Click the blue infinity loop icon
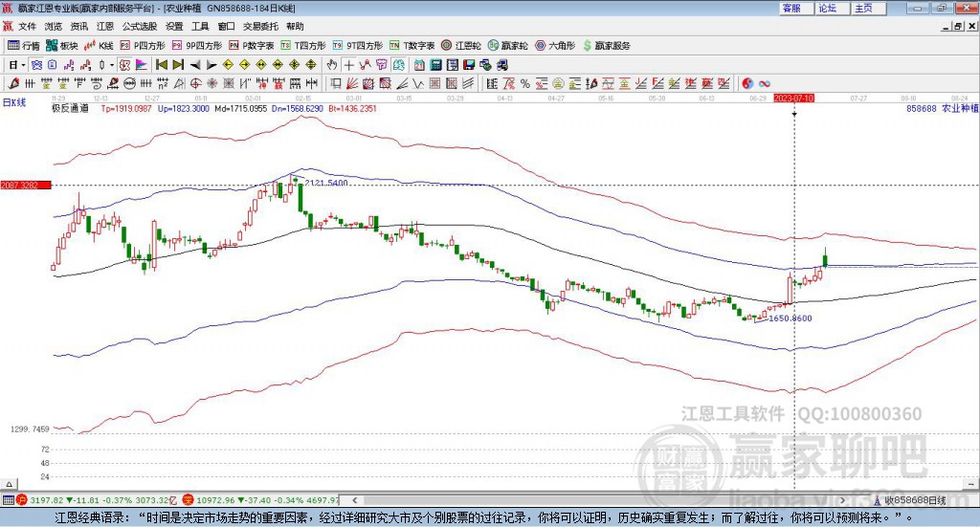 pos(765,83)
